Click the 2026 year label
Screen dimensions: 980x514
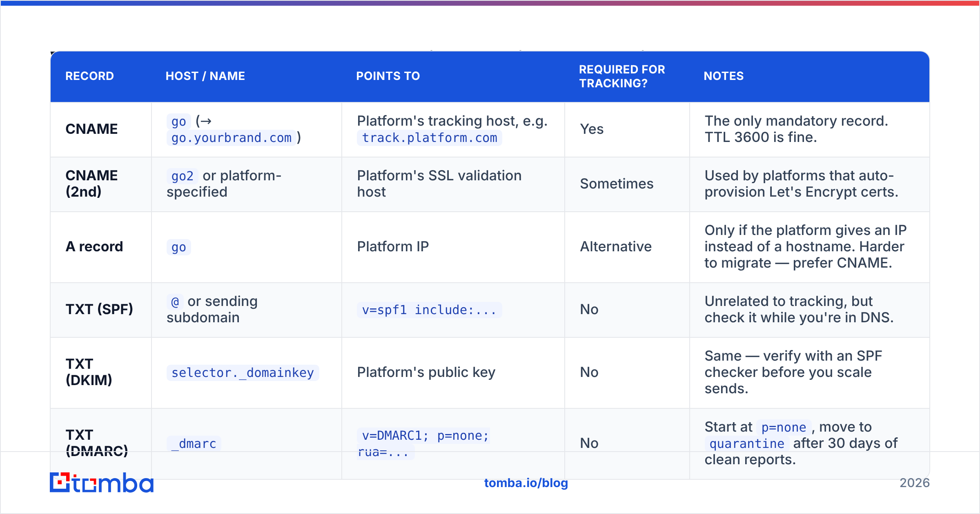pyautogui.click(x=915, y=483)
